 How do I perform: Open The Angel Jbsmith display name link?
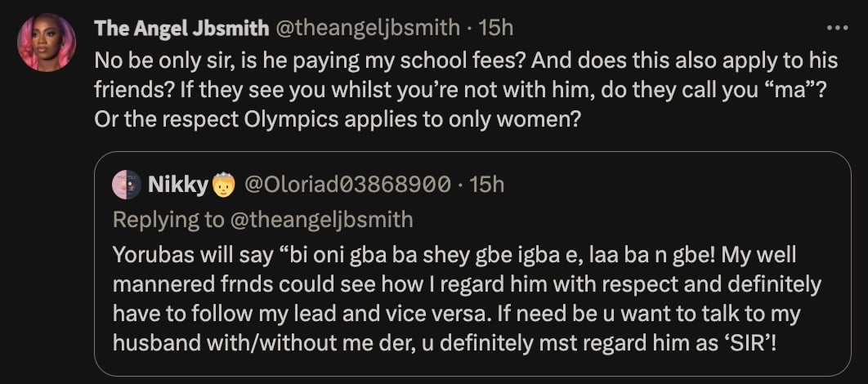(x=181, y=28)
